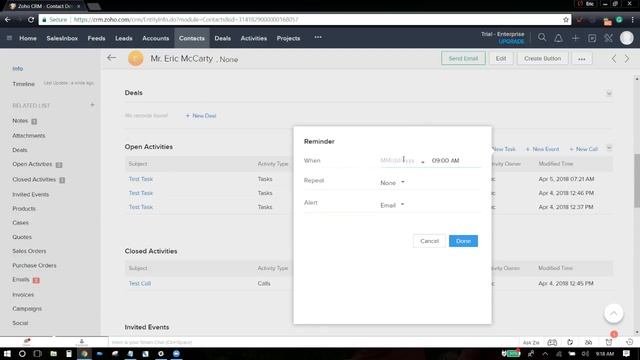
Task: Reload the browser page
Action: (31, 19)
